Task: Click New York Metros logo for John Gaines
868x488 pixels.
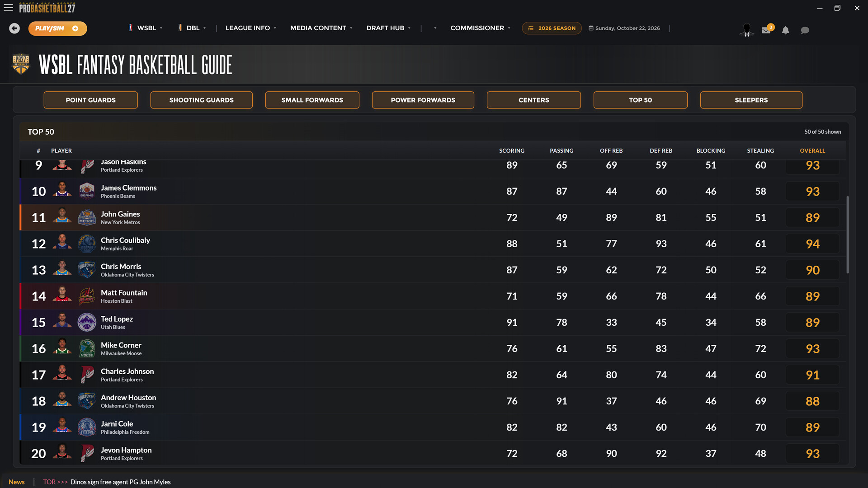Action: click(87, 217)
